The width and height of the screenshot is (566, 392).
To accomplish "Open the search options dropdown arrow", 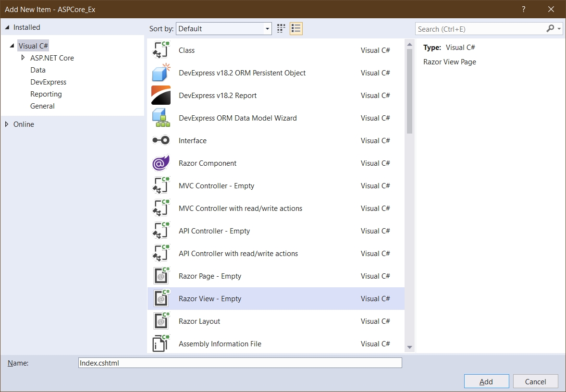I will (x=559, y=28).
